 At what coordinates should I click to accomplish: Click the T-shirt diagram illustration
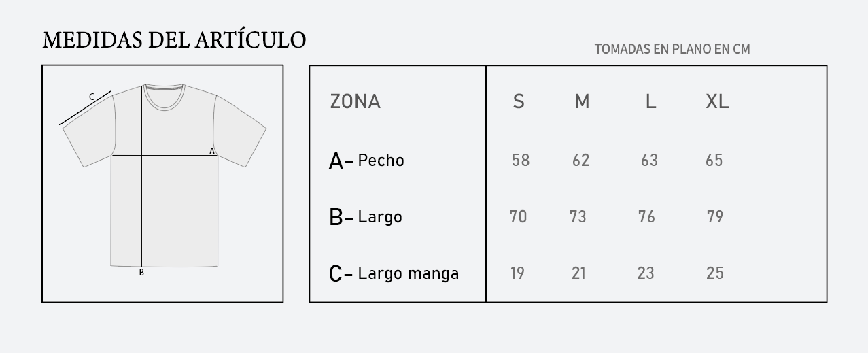[x=162, y=181]
